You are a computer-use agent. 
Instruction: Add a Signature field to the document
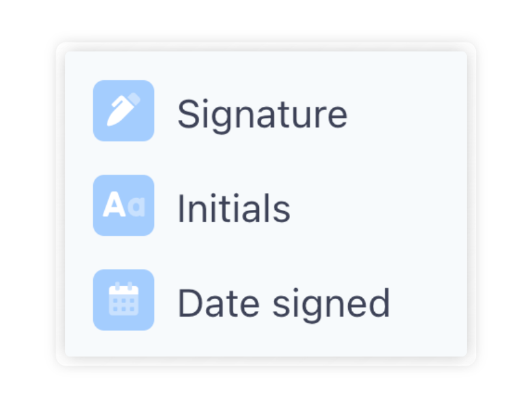pos(196,111)
